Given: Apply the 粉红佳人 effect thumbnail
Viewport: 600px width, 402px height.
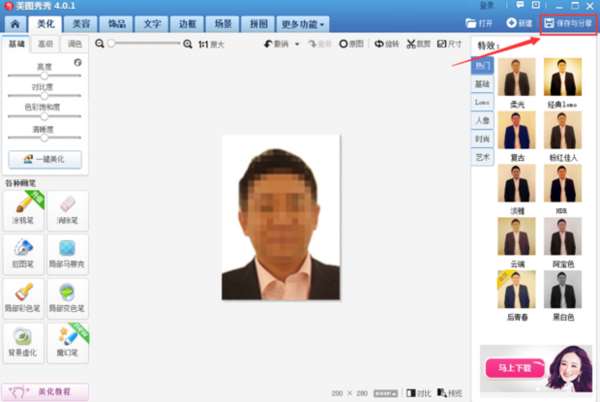Looking at the screenshot, I should click(563, 130).
